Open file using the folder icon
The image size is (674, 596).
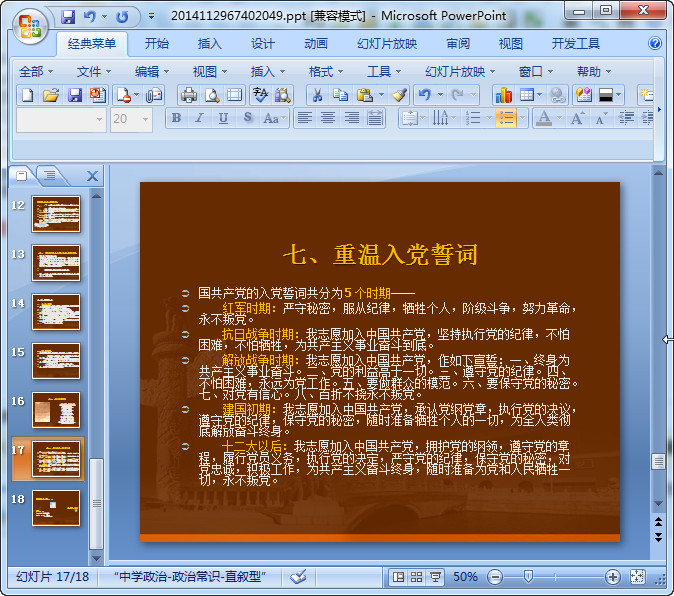pos(51,95)
